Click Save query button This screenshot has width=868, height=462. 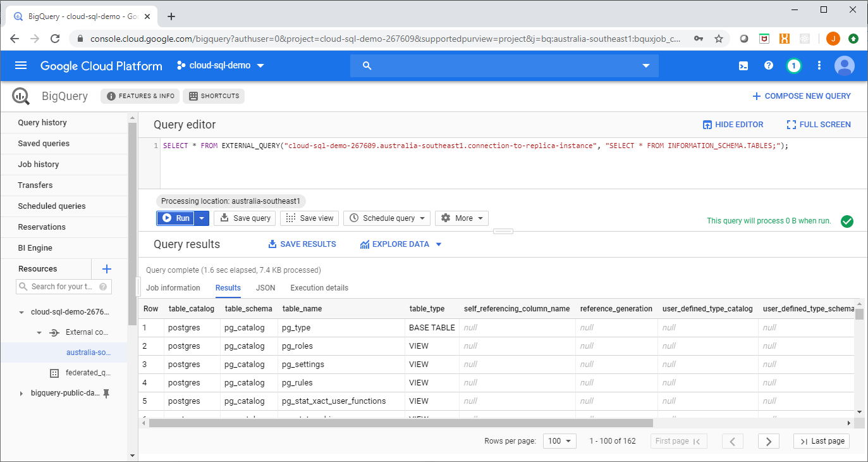(x=245, y=218)
